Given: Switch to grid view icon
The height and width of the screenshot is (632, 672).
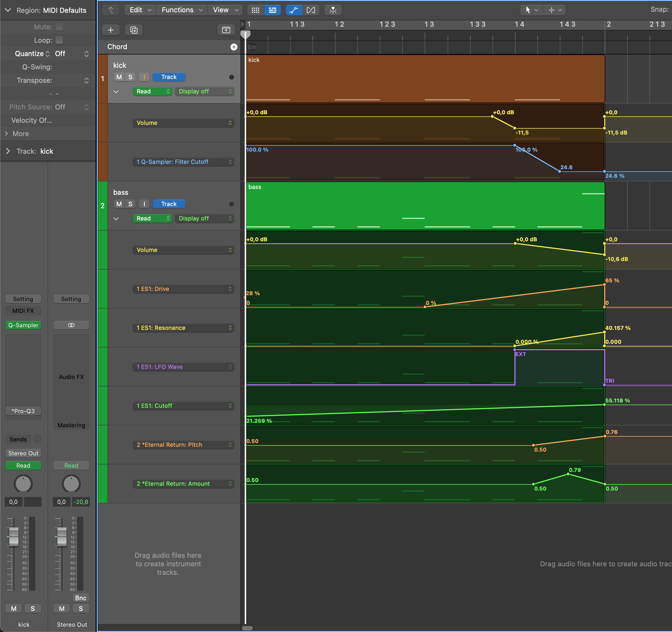Looking at the screenshot, I should (x=256, y=10).
